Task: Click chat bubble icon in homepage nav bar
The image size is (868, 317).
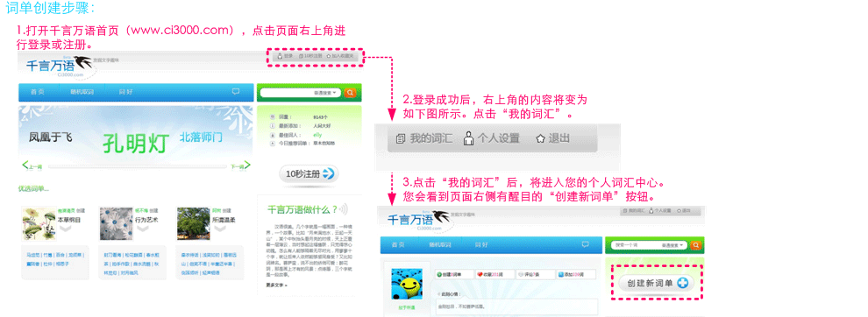Action: [236, 92]
